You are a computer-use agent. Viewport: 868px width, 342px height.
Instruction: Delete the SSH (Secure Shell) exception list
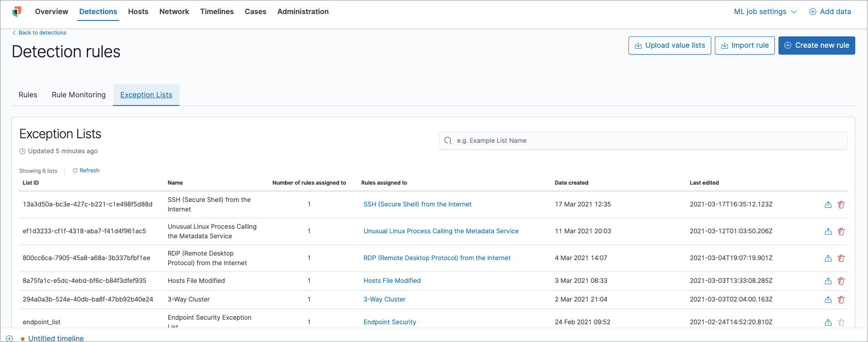(x=841, y=205)
